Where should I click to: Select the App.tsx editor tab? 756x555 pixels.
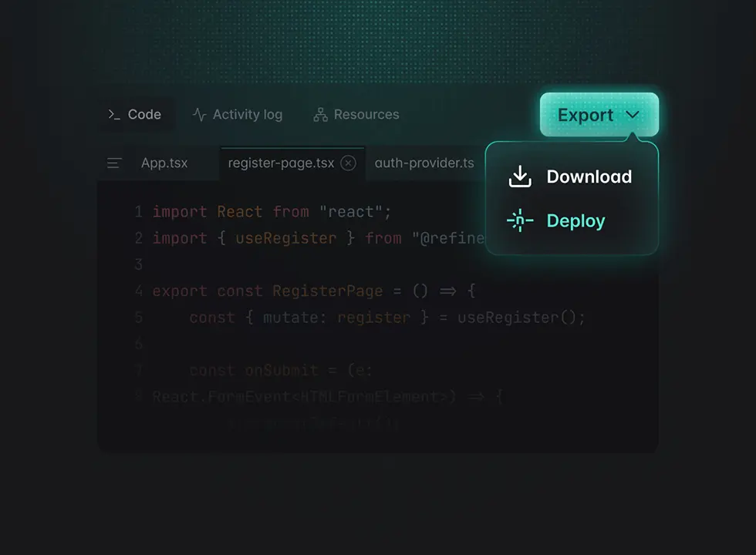point(164,163)
